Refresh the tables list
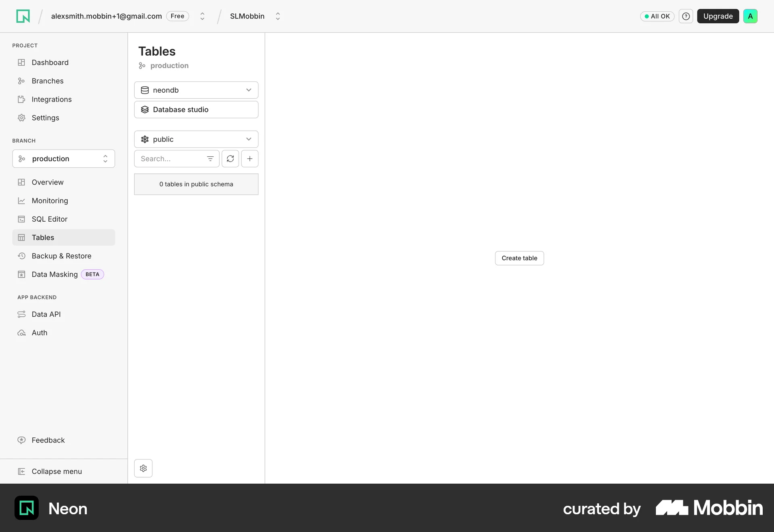This screenshot has height=532, width=774. [230, 159]
